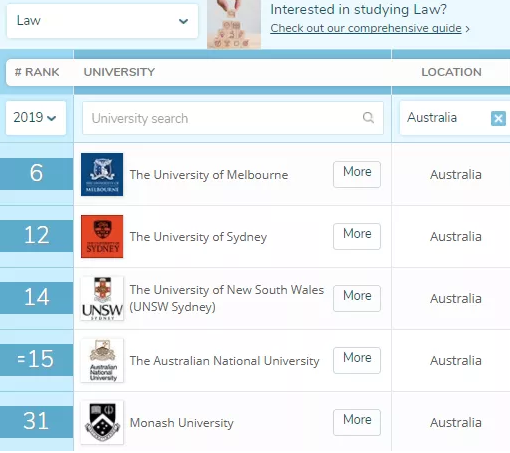This screenshot has height=453, width=510.
Task: Clear the Australia location filter
Action: tap(498, 118)
